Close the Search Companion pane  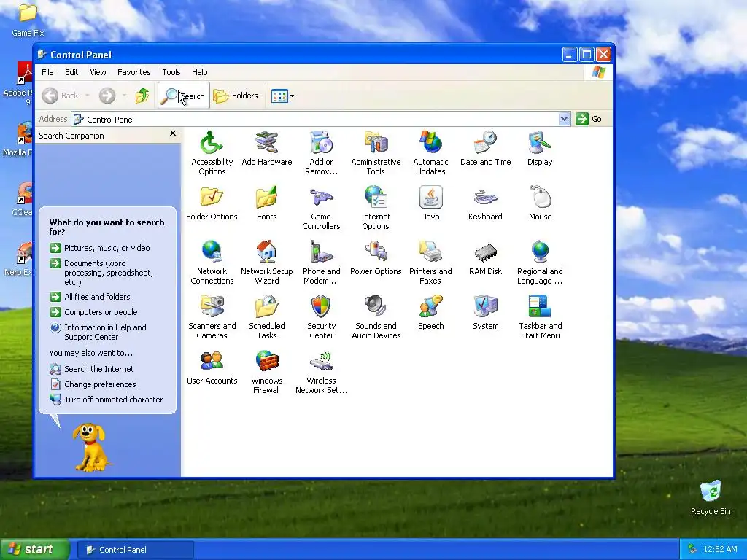click(x=173, y=133)
